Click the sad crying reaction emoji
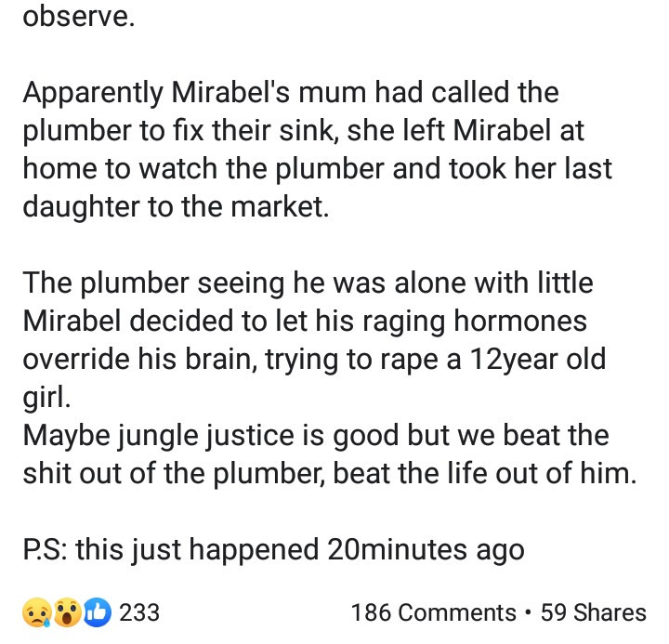 tap(37, 612)
